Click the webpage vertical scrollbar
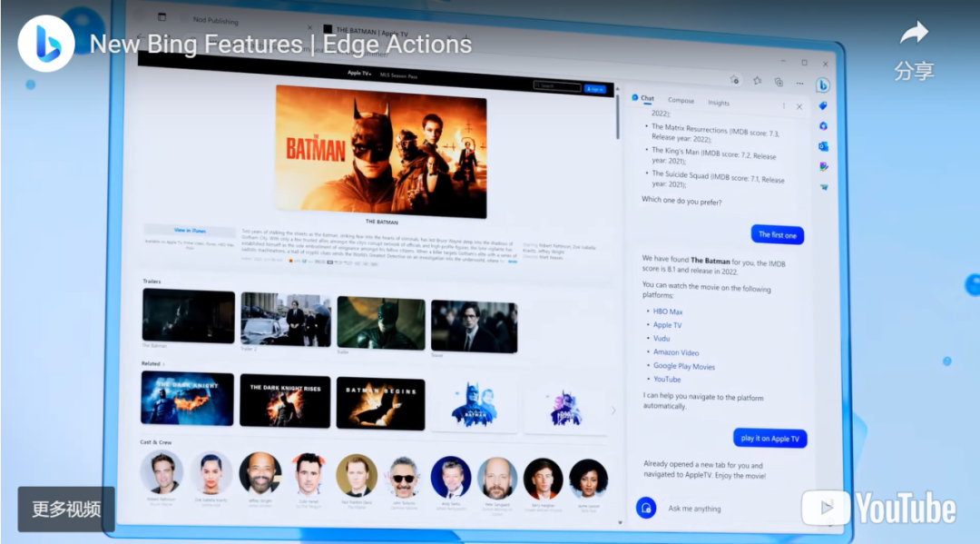980x544 pixels. [618, 116]
